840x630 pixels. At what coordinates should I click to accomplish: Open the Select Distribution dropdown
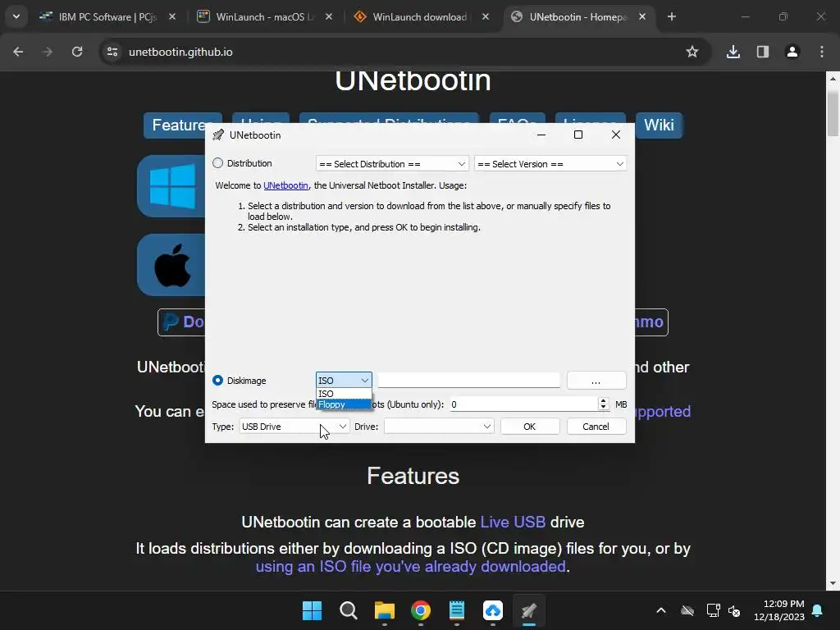[392, 164]
